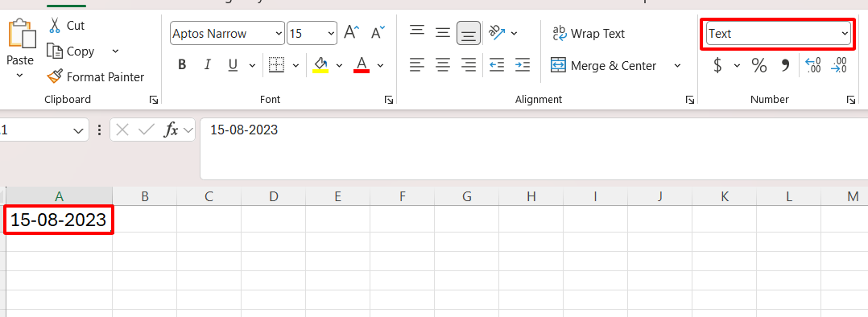Viewport: 868px width, 317px height.
Task: Cancel formula entry with X icon
Action: (123, 130)
